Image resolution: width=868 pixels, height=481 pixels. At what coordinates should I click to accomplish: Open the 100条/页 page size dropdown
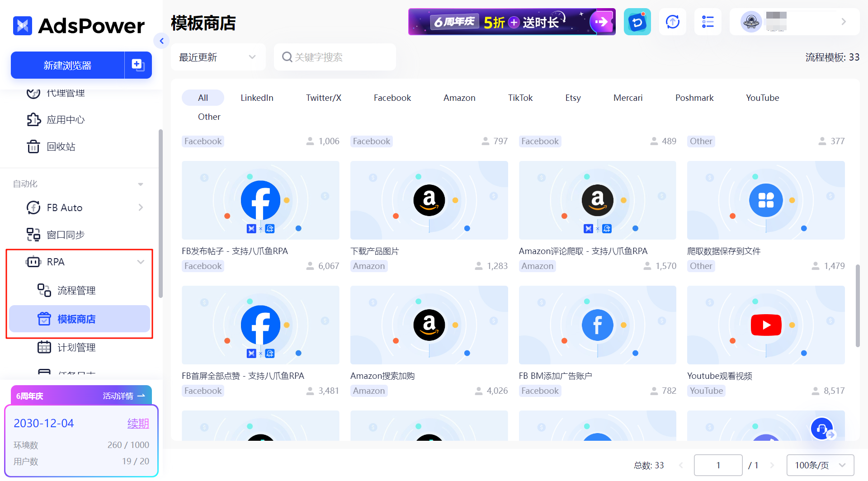[820, 465]
